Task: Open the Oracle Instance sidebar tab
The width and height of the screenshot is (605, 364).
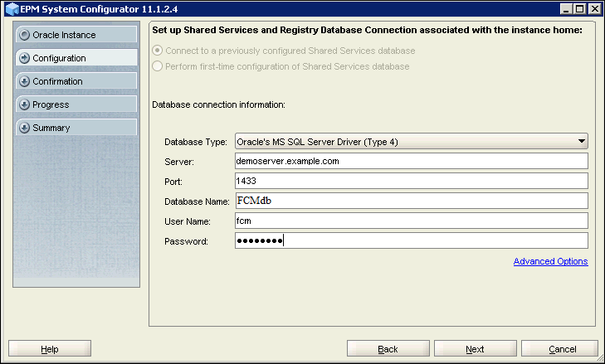Action: click(x=75, y=36)
